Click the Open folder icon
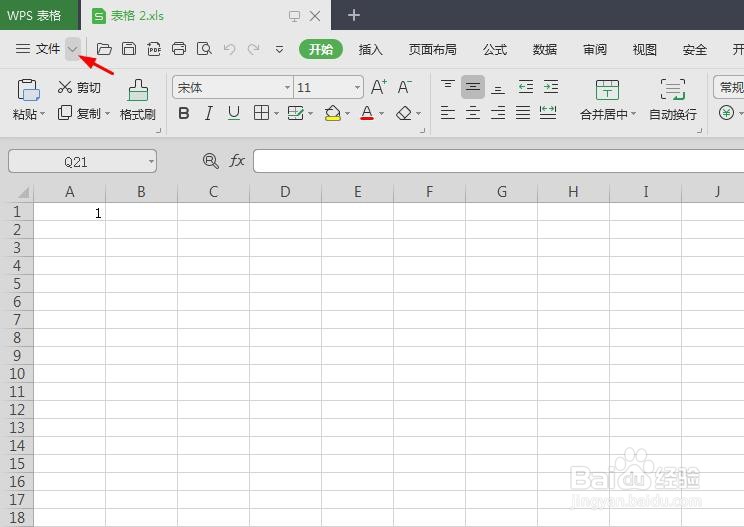The height and width of the screenshot is (527, 744). click(104, 49)
